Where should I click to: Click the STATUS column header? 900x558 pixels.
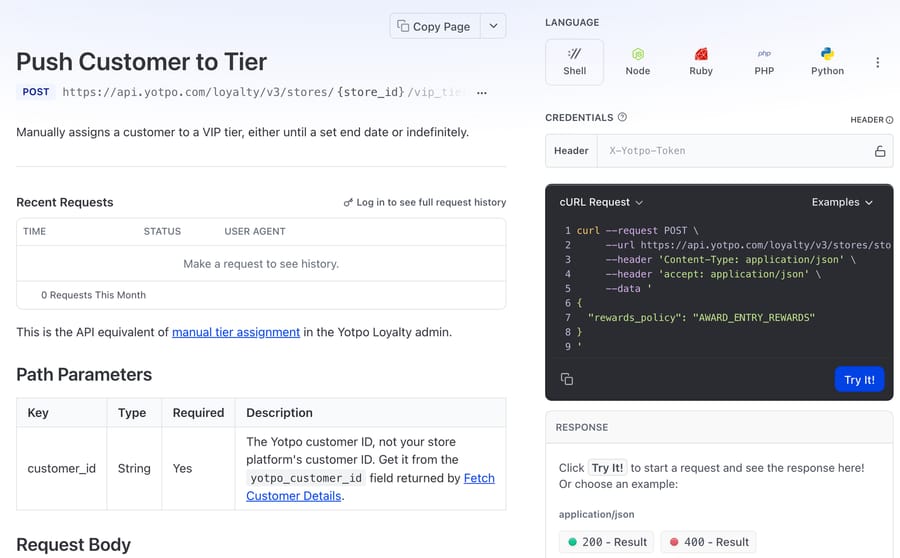tap(162, 231)
